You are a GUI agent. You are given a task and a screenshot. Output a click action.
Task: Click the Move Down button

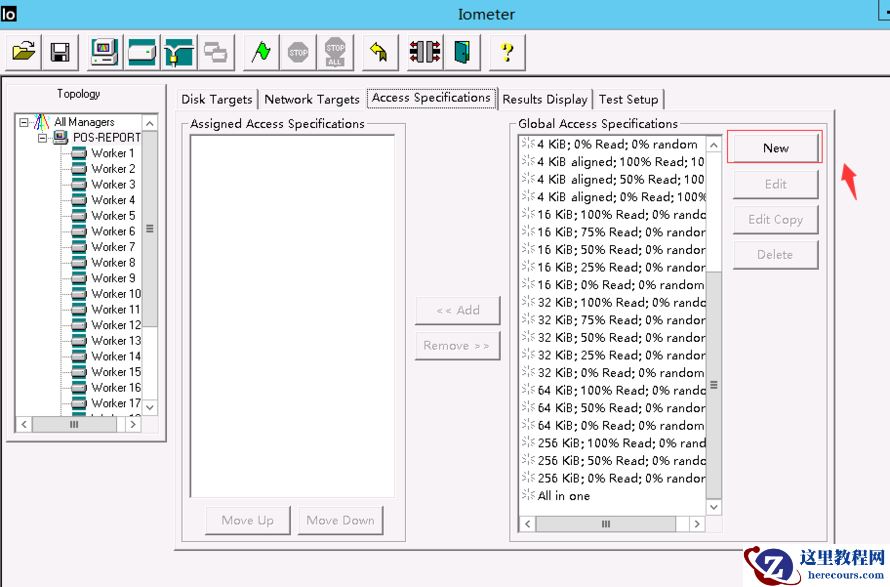pyautogui.click(x=341, y=521)
